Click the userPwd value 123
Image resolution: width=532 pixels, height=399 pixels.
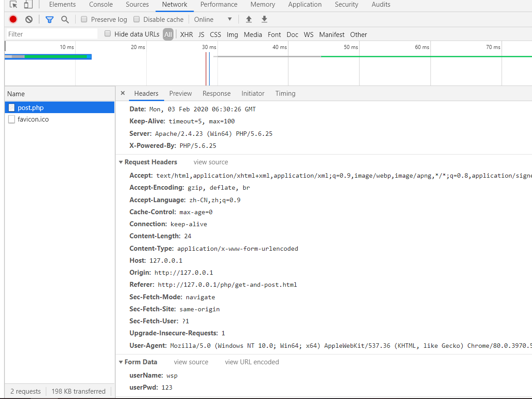(167, 387)
